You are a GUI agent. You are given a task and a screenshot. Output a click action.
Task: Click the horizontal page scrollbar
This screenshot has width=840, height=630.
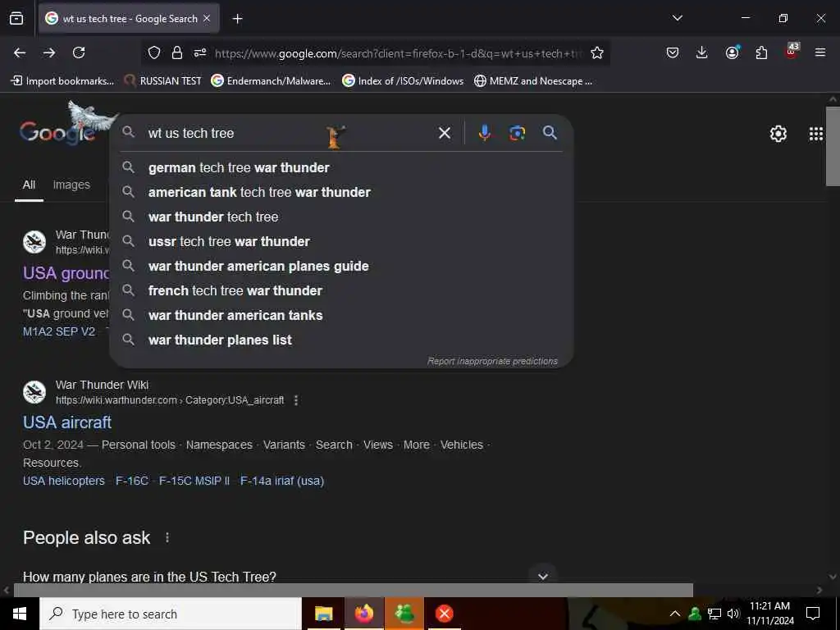pos(353,590)
